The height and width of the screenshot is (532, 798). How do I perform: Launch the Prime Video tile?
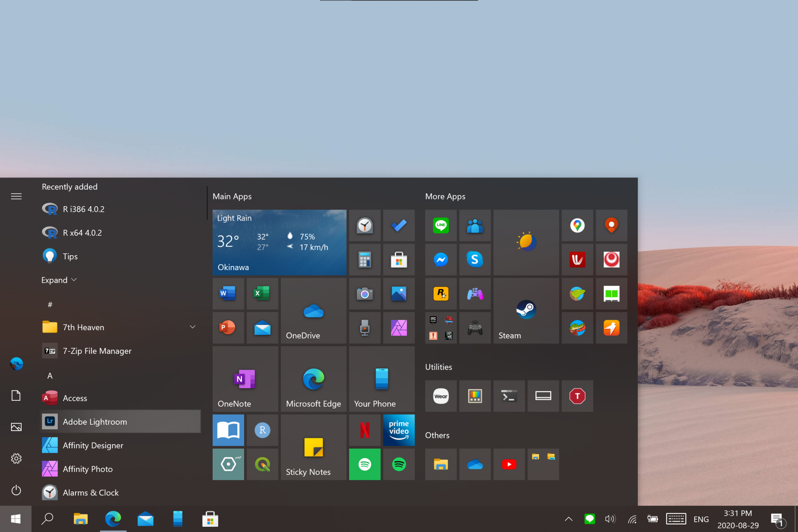point(399,430)
